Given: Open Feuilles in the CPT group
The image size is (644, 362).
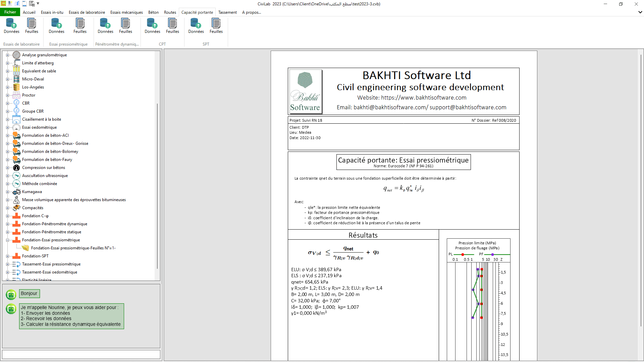Looking at the screenshot, I should 172,26.
